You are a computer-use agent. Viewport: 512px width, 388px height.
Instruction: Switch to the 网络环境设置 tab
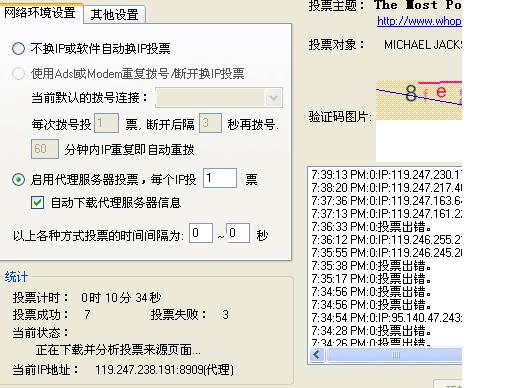tap(40, 13)
